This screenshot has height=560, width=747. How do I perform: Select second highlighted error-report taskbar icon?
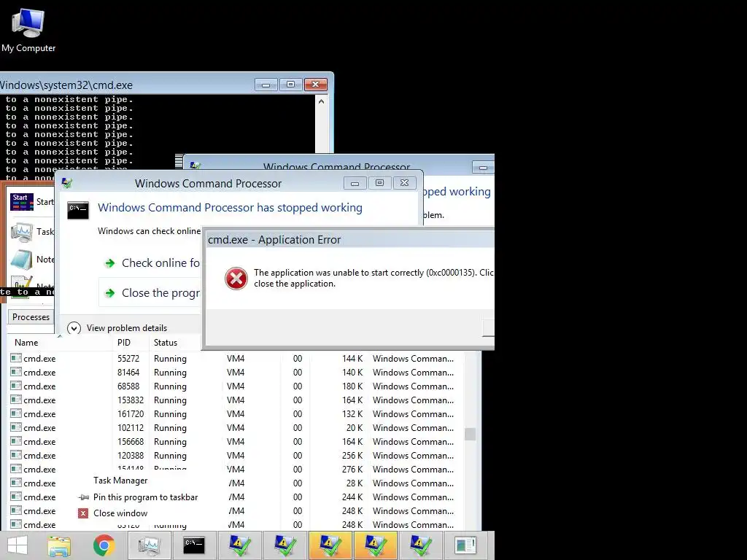(x=375, y=545)
